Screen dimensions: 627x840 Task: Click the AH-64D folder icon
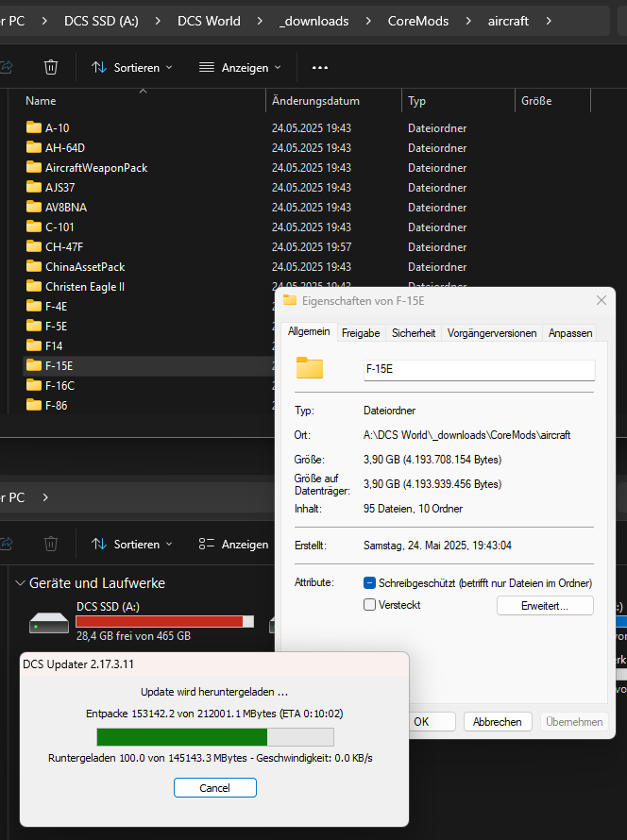tap(34, 147)
